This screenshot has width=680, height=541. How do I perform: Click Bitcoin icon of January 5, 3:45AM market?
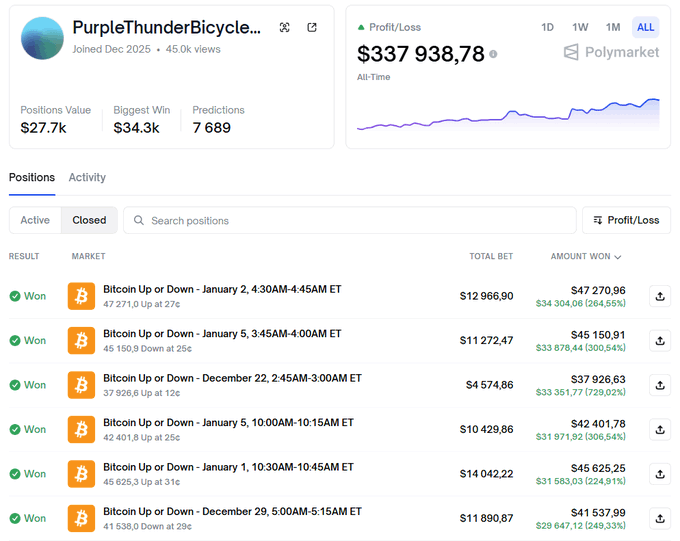[81, 341]
